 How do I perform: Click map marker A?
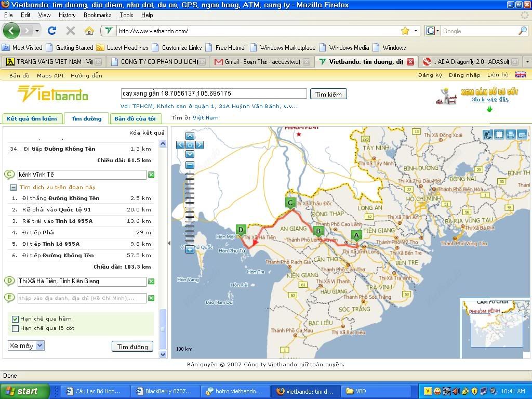(x=356, y=235)
